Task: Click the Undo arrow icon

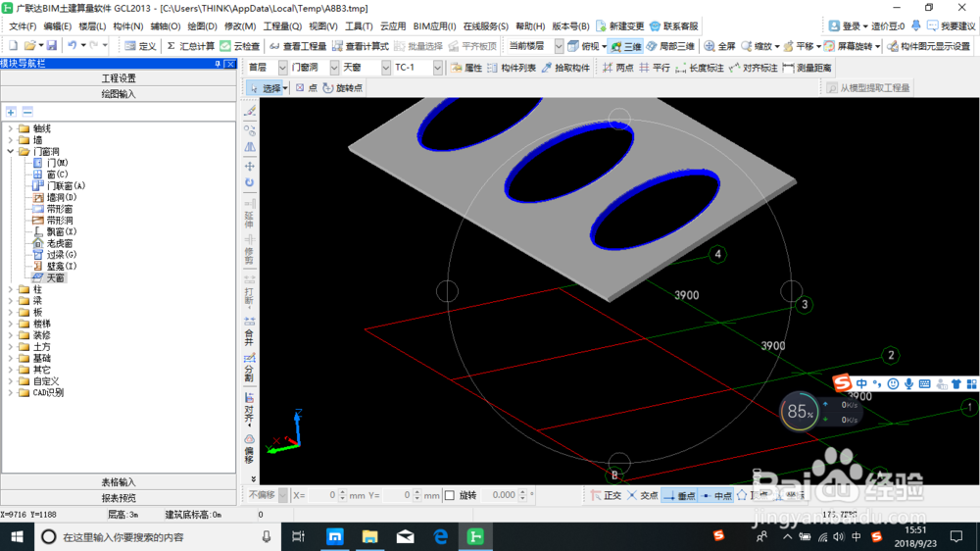Action: (73, 46)
